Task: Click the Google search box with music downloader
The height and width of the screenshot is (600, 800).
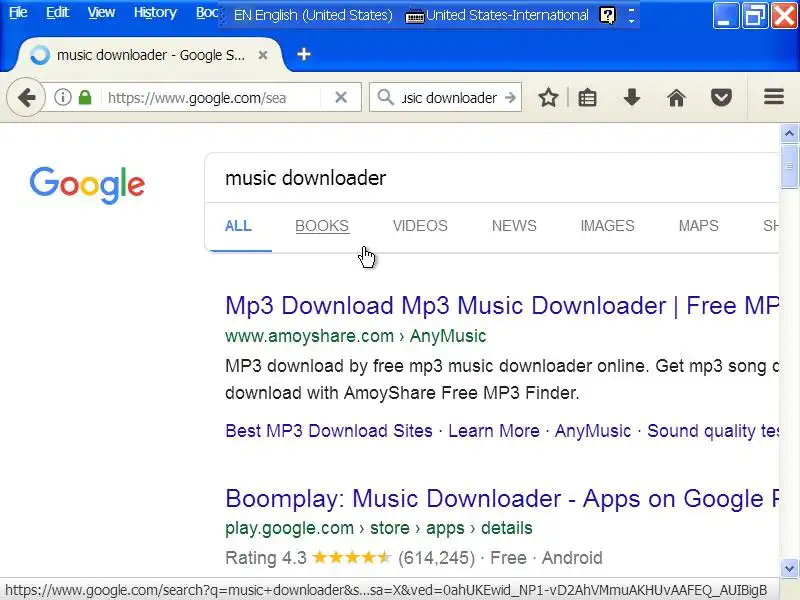Action: (x=492, y=178)
